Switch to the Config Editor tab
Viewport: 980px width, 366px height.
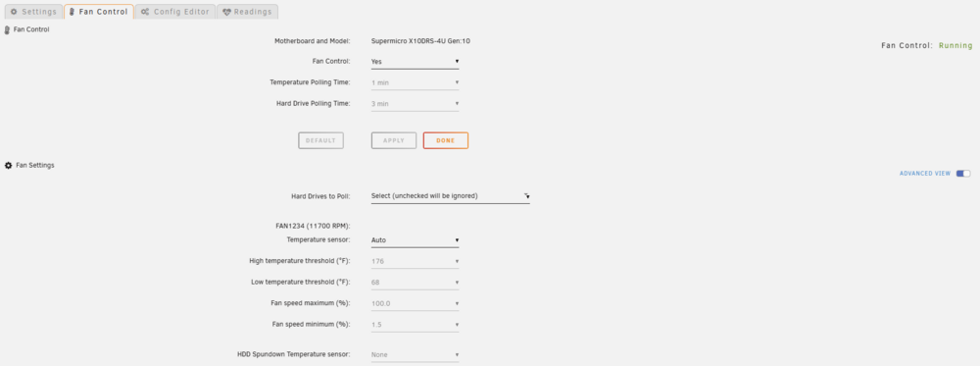[175, 12]
